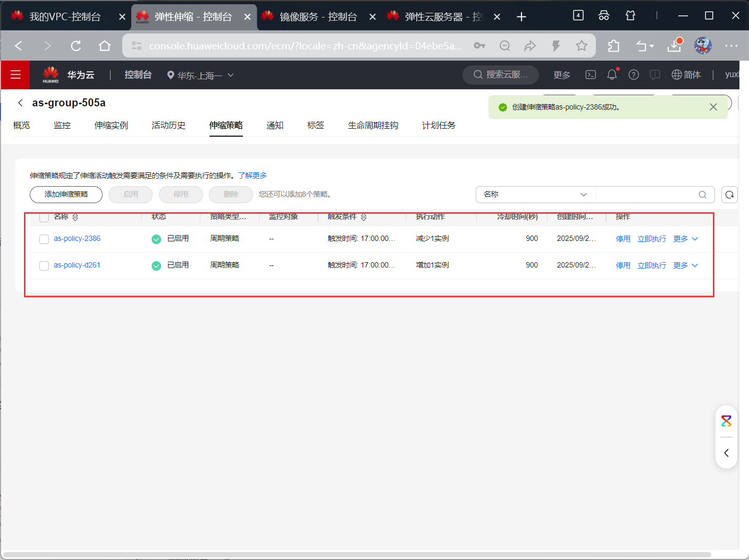
Task: Open the 简体 language selector
Action: (x=686, y=75)
